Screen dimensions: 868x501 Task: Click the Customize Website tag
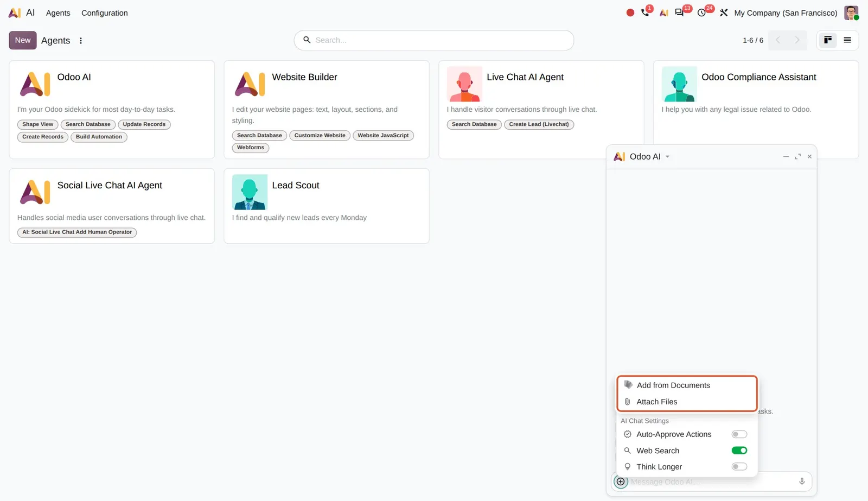(320, 135)
